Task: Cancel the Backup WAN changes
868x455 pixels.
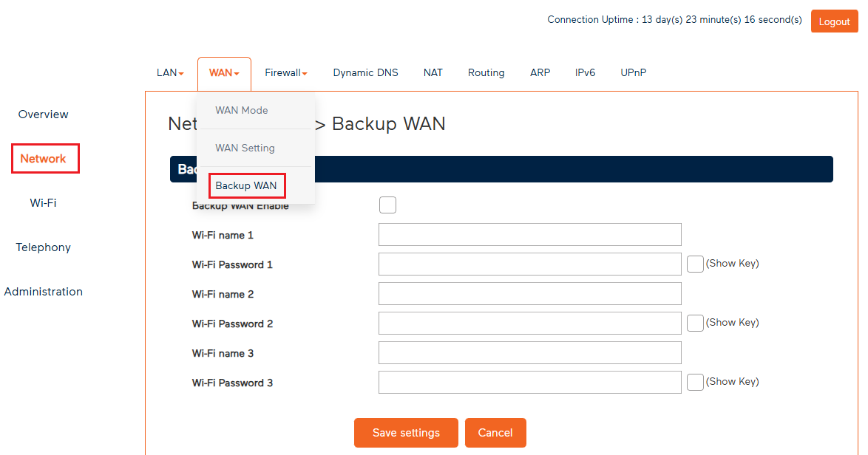Action: tap(495, 433)
